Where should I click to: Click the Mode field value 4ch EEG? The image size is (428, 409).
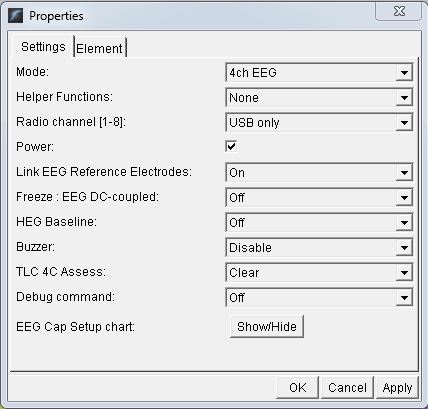pos(253,73)
